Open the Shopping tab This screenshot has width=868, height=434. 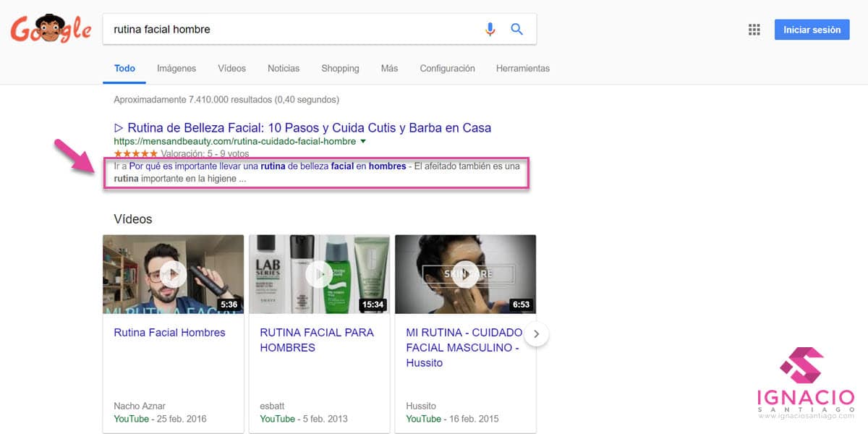[340, 68]
